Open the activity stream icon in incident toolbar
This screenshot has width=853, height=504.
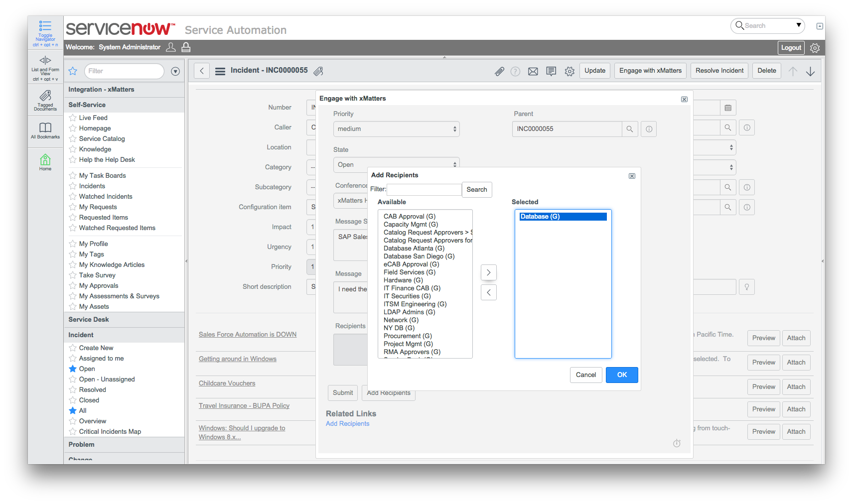(551, 71)
